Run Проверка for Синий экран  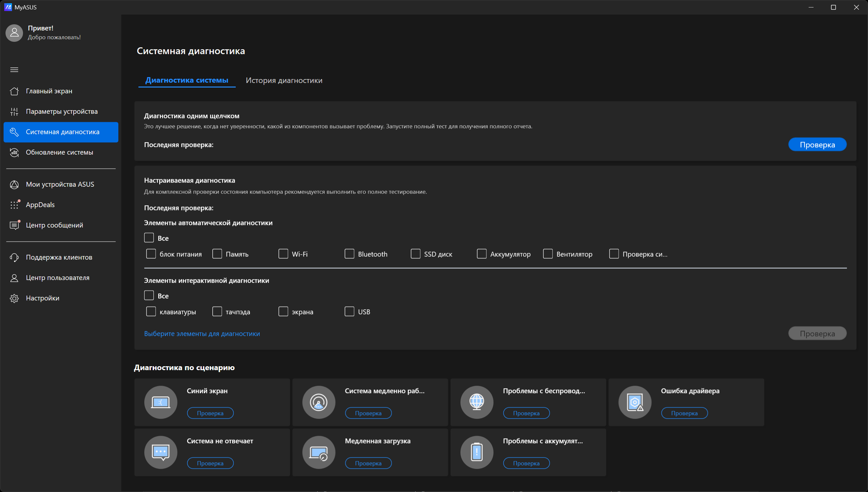(210, 413)
